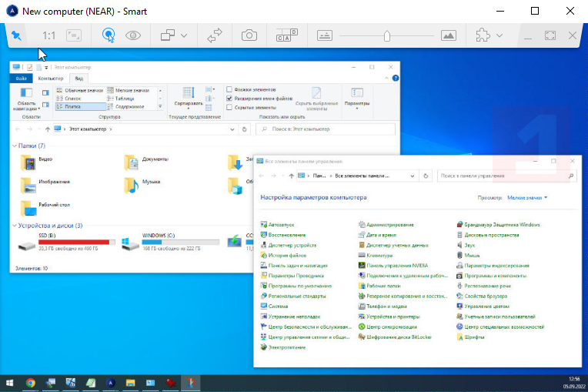Viewport: 588px width, 392px height.
Task: Take a screenshot with the camera icon
Action: [249, 35]
